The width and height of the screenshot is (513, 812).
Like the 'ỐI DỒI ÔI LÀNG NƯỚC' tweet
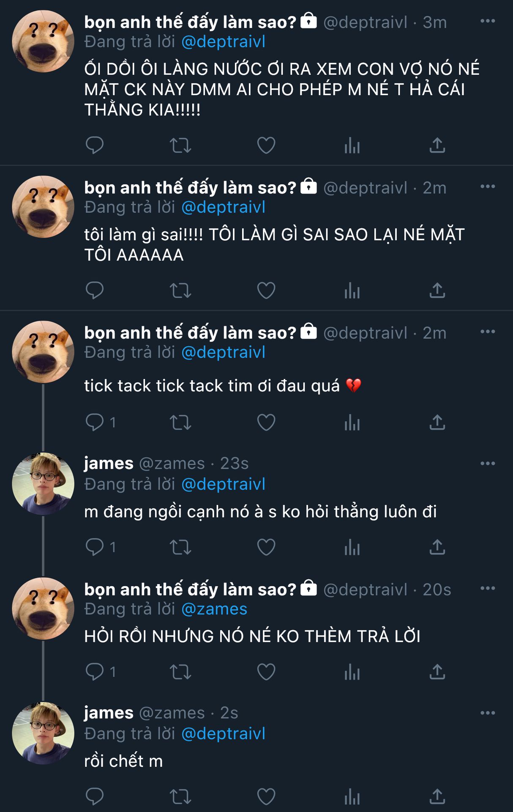tap(266, 145)
